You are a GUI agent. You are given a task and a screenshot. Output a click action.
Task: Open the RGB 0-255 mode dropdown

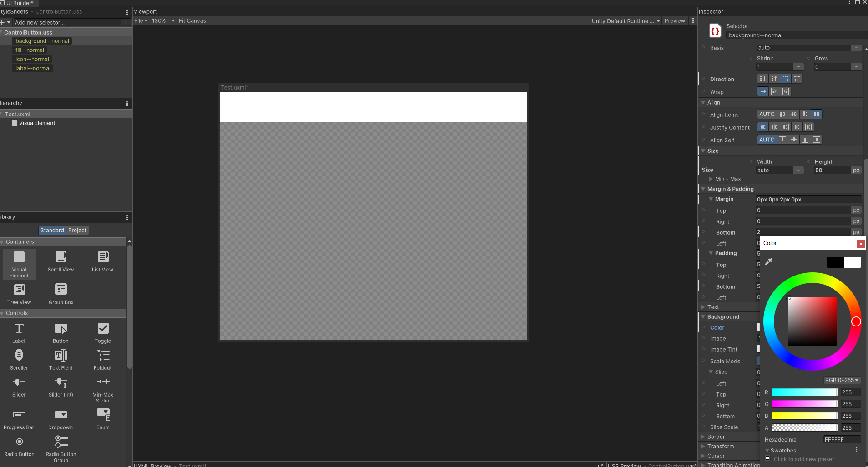842,380
